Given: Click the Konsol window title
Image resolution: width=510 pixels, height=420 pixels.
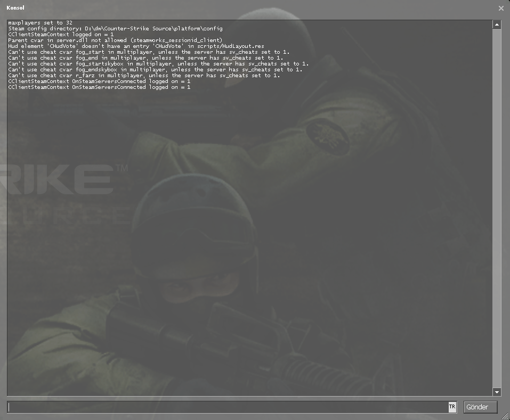Looking at the screenshot, I should [x=15, y=8].
